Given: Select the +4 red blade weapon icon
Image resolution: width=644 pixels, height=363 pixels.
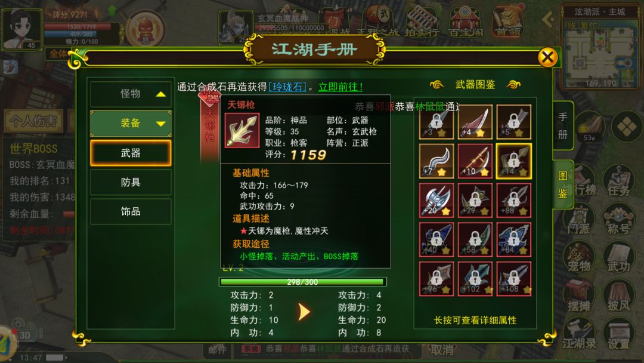Looking at the screenshot, I should click(x=475, y=122).
